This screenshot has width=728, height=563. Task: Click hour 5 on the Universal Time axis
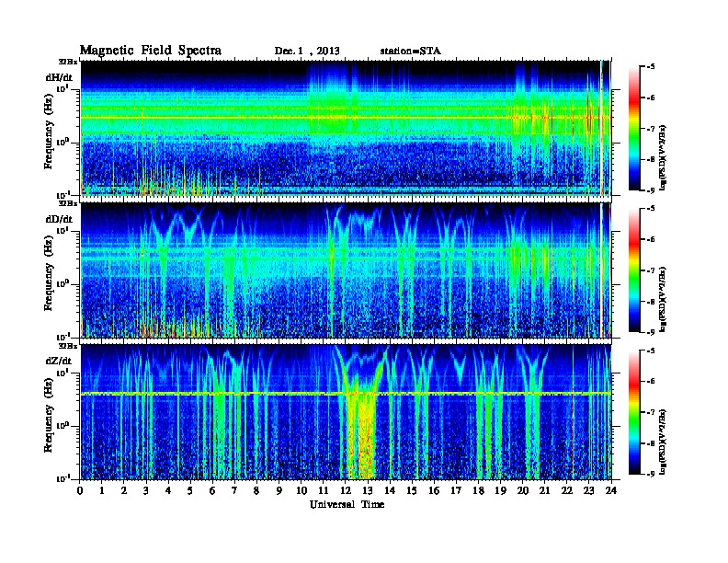[190, 490]
